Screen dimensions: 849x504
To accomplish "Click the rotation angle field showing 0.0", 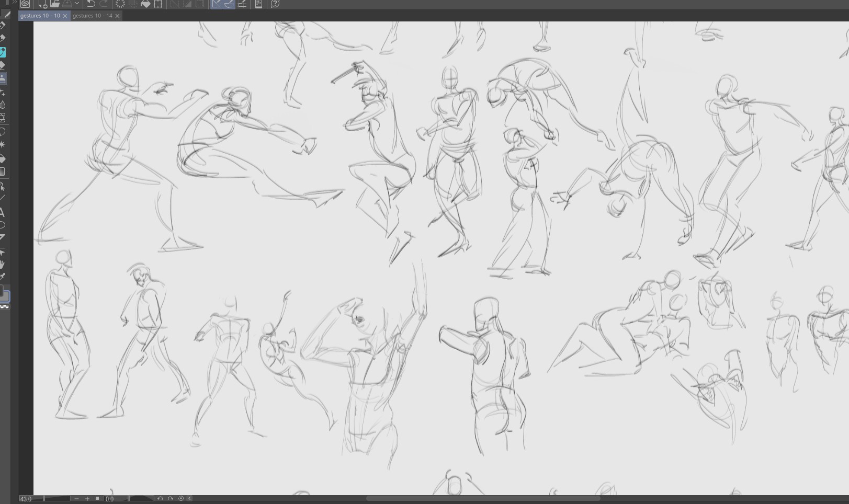I will (x=110, y=499).
